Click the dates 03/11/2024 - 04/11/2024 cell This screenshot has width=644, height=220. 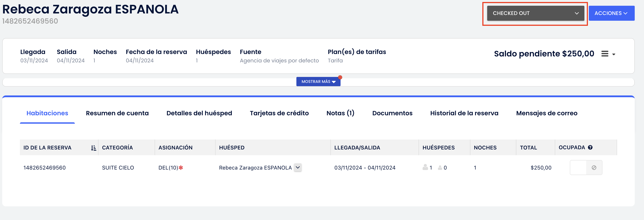365,168
